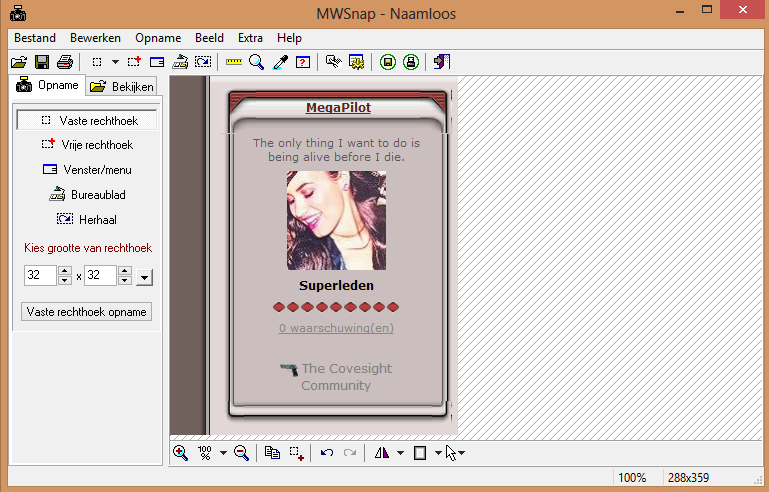Click the MegaPilot link in the captured image
This screenshot has width=769, height=492.
[x=338, y=107]
